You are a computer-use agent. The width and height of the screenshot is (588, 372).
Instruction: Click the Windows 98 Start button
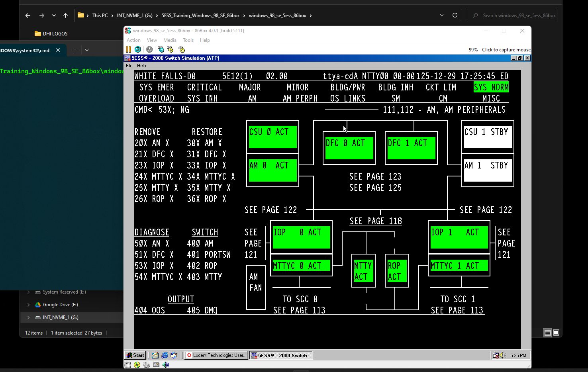pyautogui.click(x=135, y=355)
